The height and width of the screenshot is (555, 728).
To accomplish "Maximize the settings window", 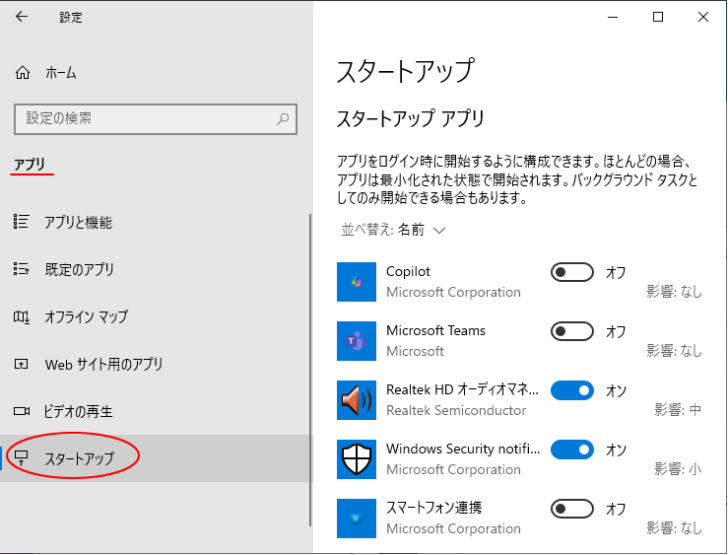I will (x=657, y=17).
